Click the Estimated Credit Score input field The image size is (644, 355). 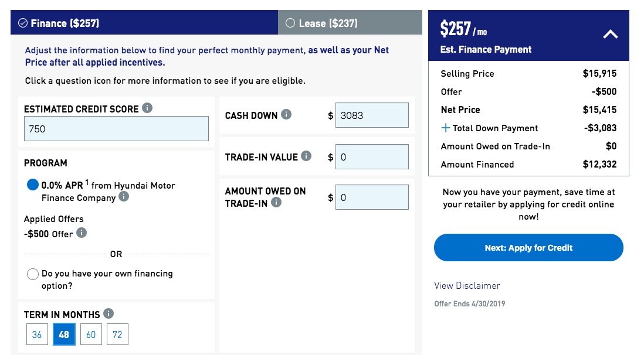coord(116,129)
